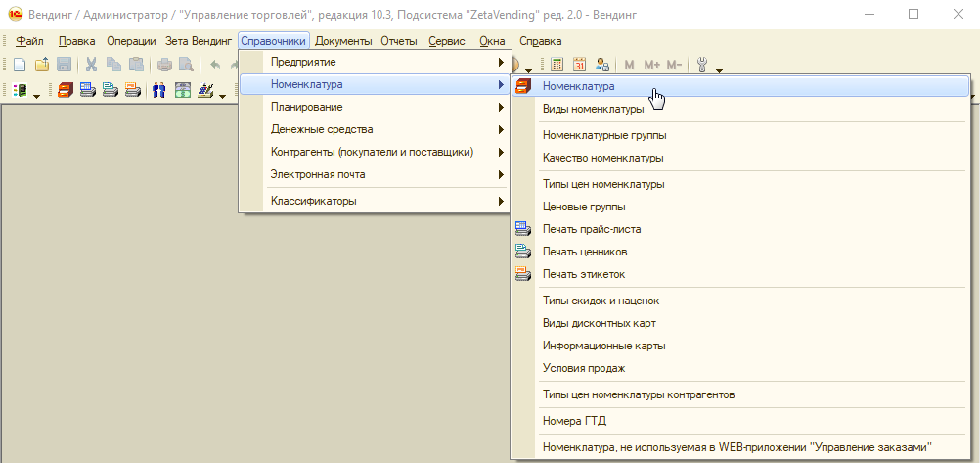Click the interface switch icon in second toolbar
Image resolution: width=980 pixels, height=463 pixels.
coord(20,90)
